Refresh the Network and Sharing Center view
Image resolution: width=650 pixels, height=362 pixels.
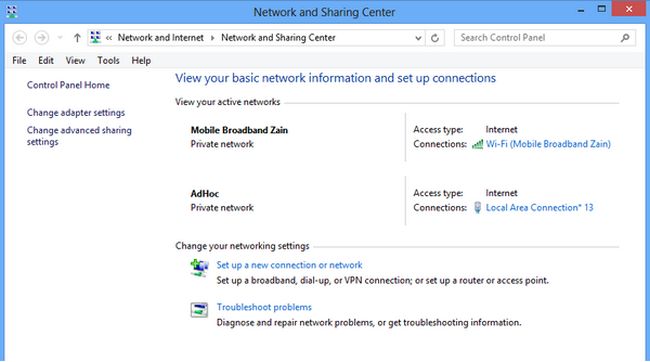[x=435, y=38]
